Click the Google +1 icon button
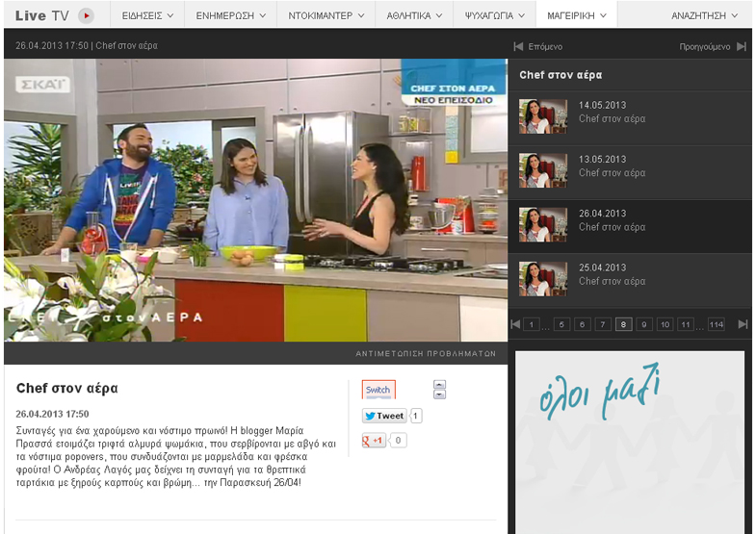Screen dimensions: 756x534 374,441
